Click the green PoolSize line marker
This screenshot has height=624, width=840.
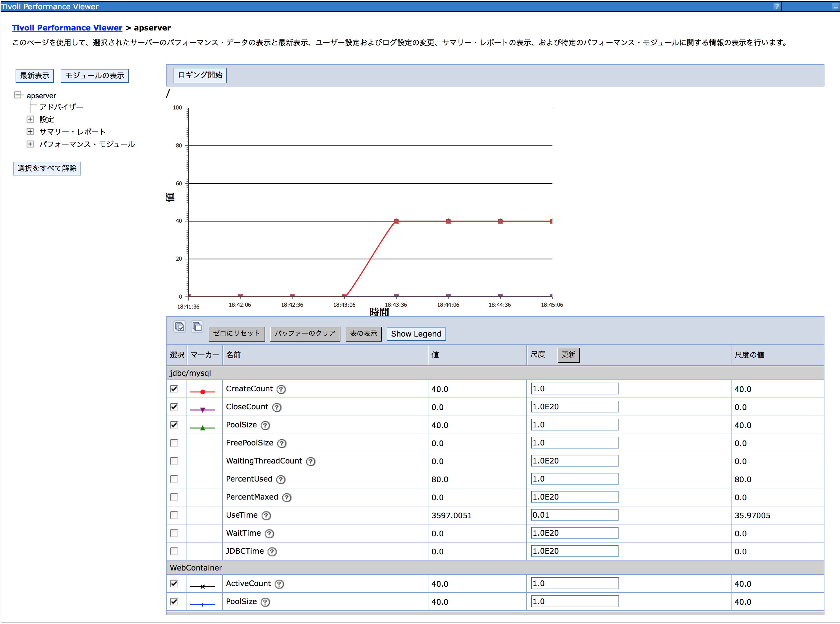[x=202, y=428]
